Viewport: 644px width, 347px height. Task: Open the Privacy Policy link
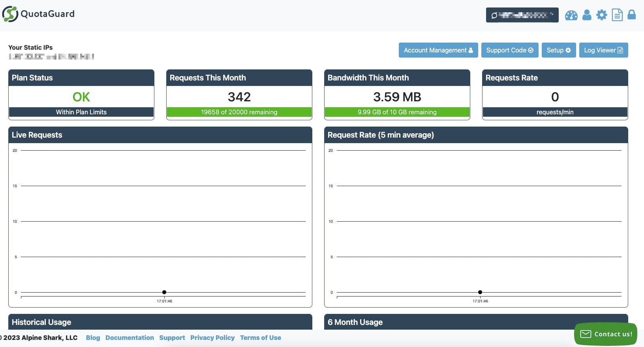click(x=212, y=338)
